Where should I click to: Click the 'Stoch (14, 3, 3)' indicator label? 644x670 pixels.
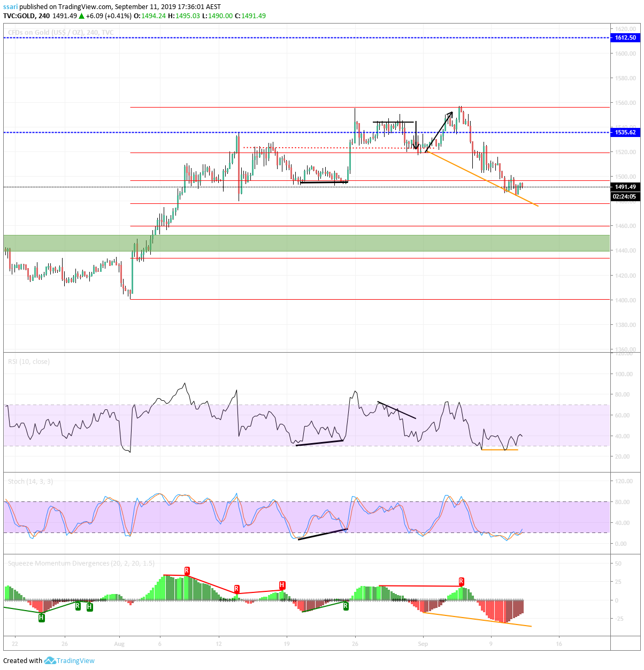tap(30, 482)
